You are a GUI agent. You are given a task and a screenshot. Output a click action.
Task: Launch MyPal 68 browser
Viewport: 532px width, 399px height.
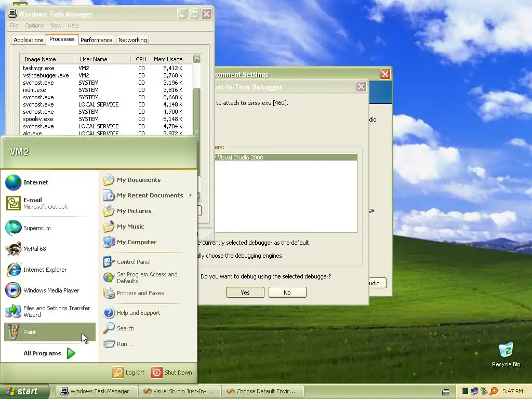49,249
